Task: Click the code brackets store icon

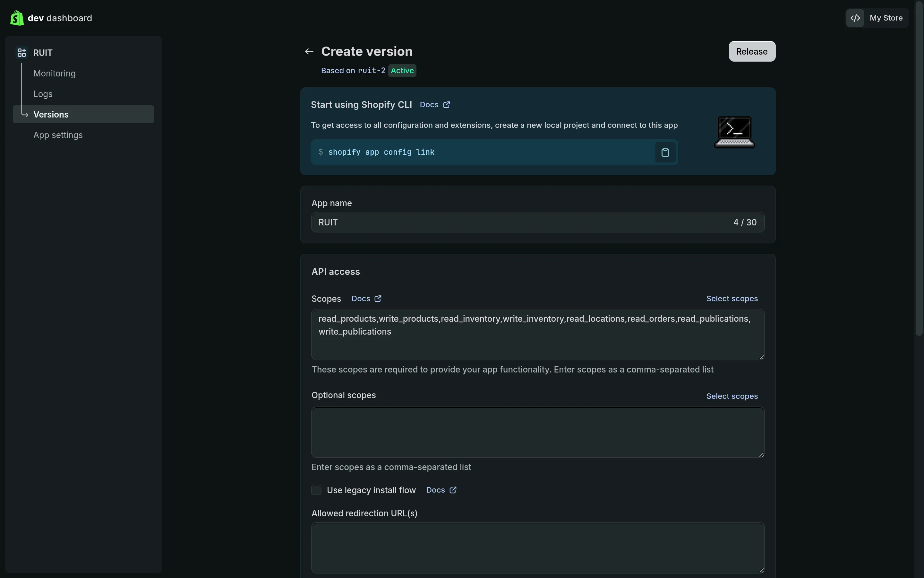Action: (x=855, y=18)
